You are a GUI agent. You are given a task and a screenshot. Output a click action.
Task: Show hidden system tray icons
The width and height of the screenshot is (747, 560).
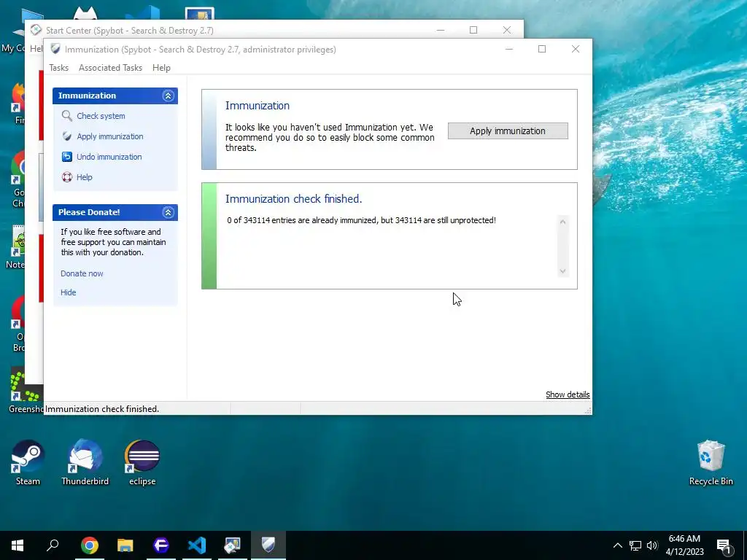click(617, 545)
